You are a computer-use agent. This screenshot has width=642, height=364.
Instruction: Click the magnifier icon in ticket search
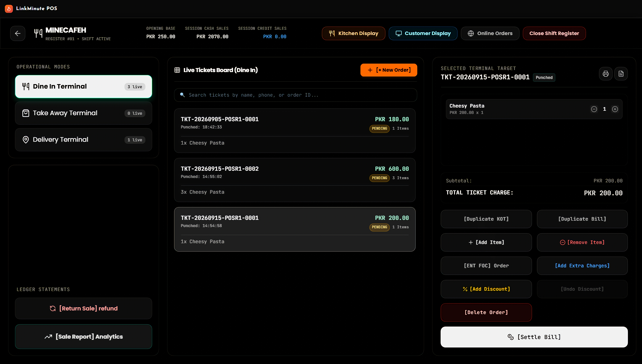pos(182,95)
